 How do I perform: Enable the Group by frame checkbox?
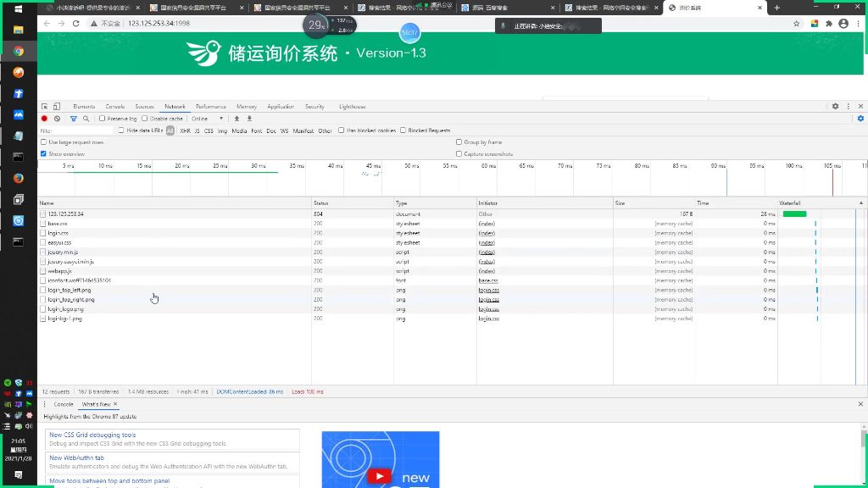pyautogui.click(x=459, y=142)
